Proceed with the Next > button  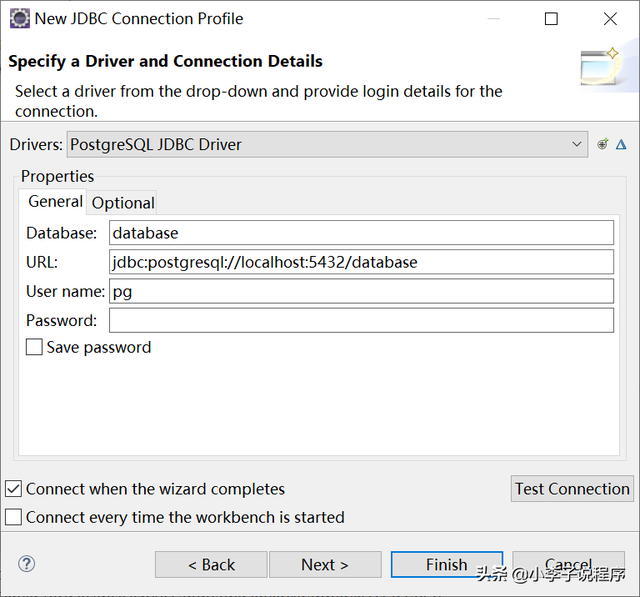(325, 565)
